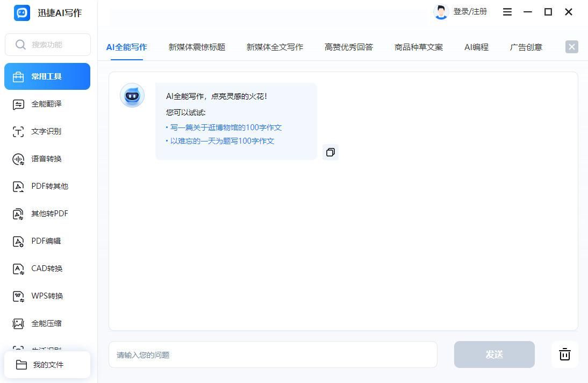Maximize the application window

click(x=548, y=12)
